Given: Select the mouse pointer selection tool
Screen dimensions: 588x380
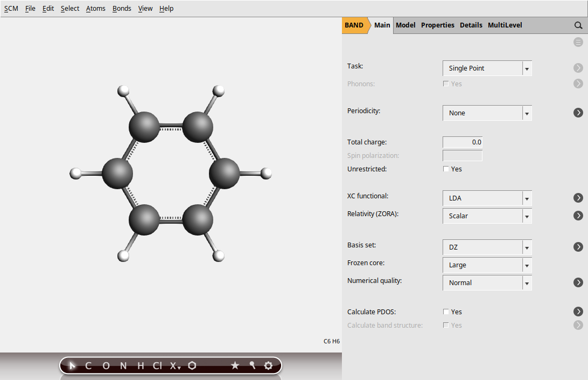Looking at the screenshot, I should click(72, 365).
